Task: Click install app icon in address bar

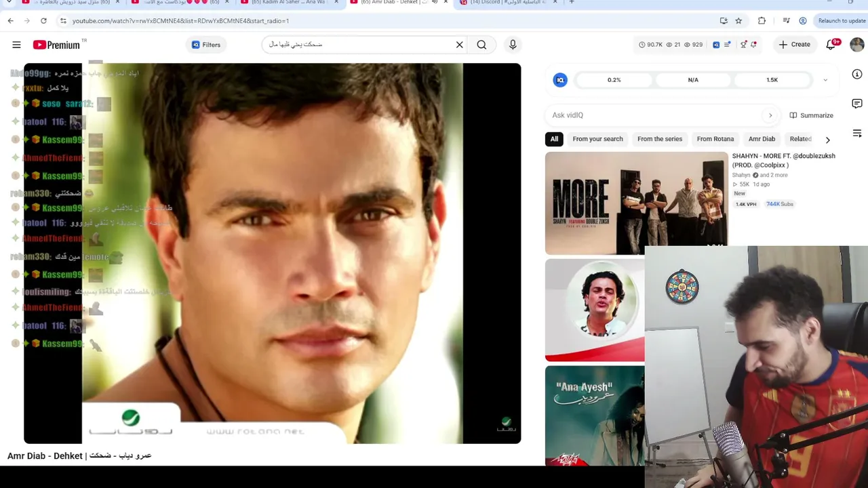Action: [x=724, y=21]
